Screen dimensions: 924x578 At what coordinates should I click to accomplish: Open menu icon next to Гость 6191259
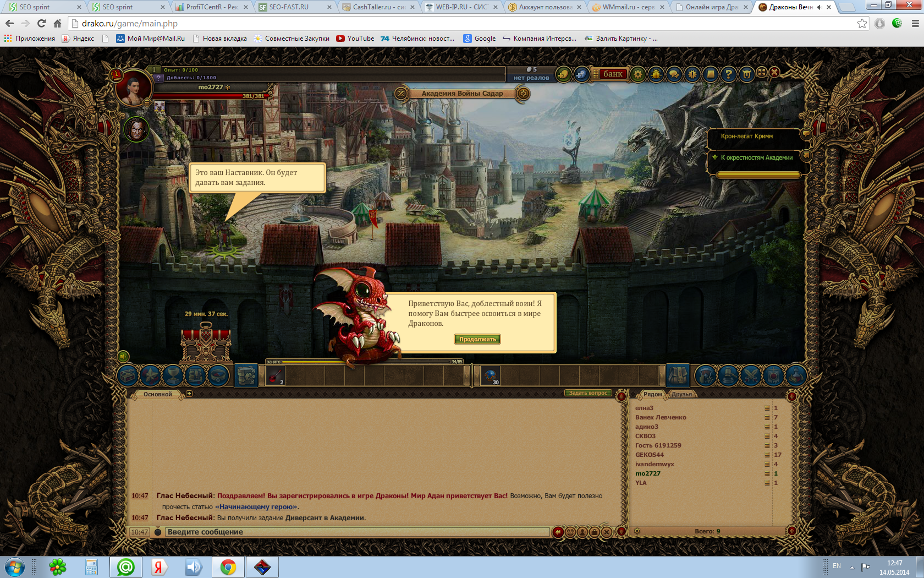pos(767,446)
